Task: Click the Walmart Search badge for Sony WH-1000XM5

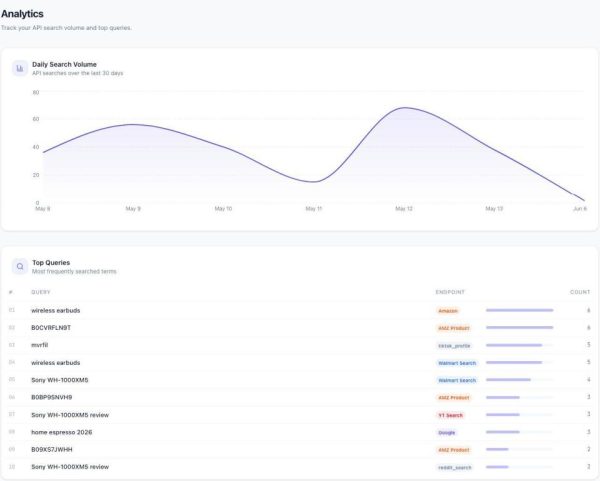Action: (x=457, y=380)
